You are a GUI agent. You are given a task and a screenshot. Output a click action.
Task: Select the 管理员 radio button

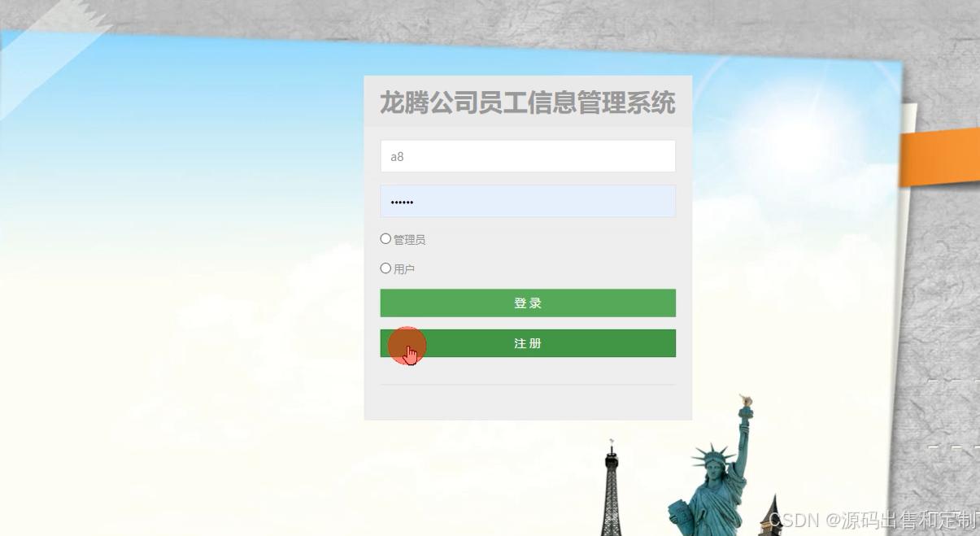385,239
